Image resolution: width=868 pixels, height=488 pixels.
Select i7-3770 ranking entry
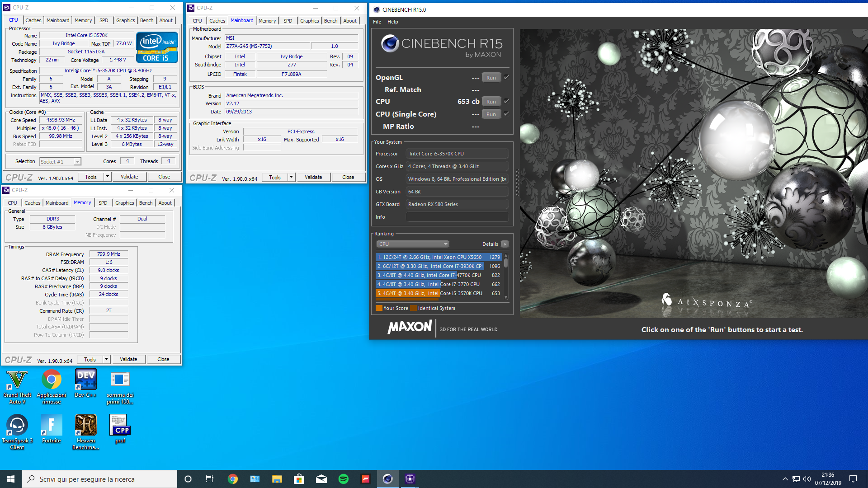tap(439, 284)
